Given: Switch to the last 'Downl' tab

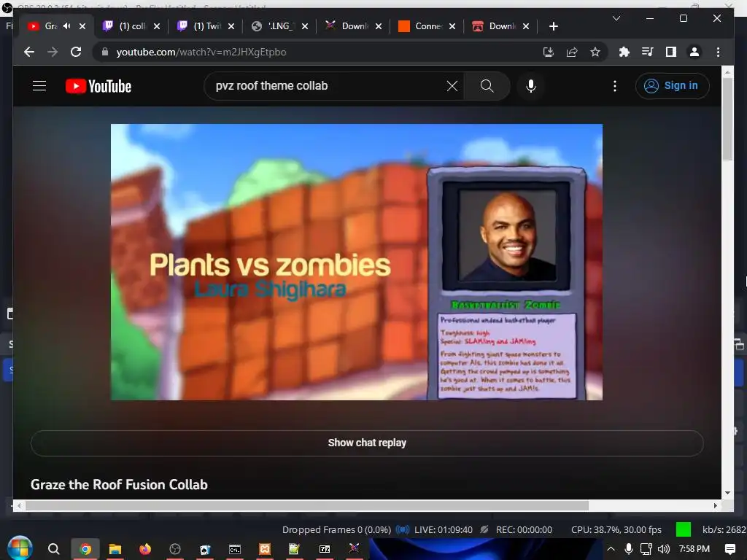Looking at the screenshot, I should pyautogui.click(x=501, y=26).
